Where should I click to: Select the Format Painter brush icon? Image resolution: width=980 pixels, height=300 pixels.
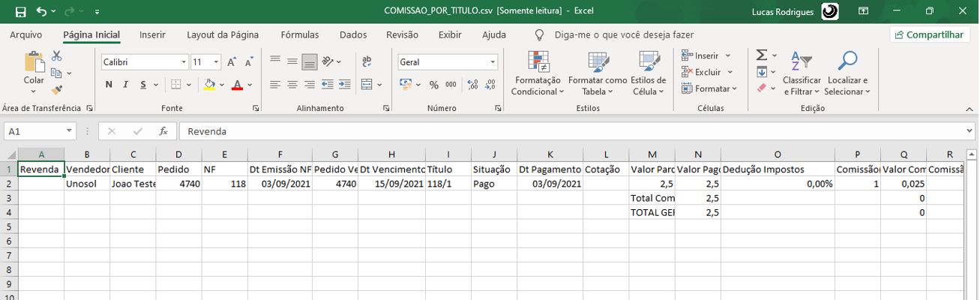point(57,89)
